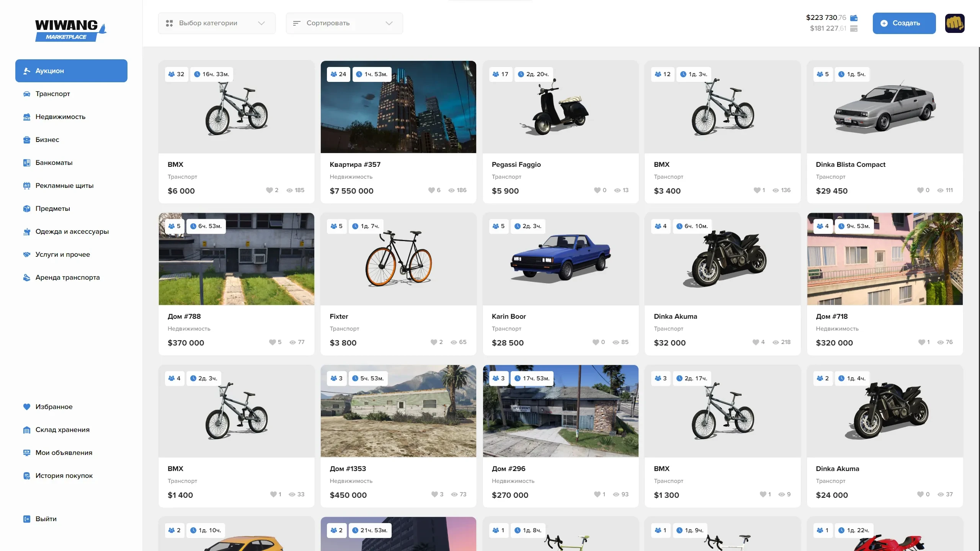
Task: Favorite the Fixter listing
Action: [434, 342]
